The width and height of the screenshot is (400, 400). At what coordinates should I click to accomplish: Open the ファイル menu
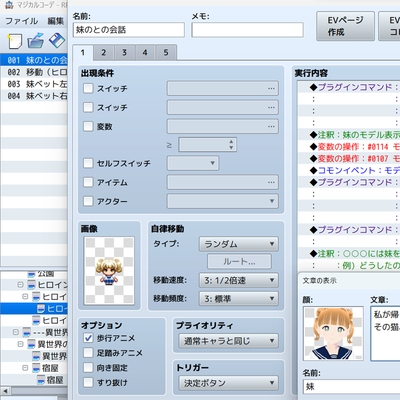point(22,21)
